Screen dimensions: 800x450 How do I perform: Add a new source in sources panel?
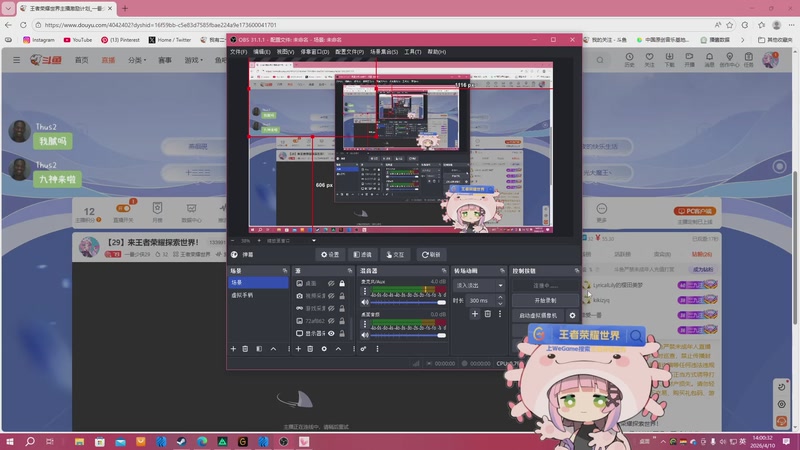coord(298,349)
